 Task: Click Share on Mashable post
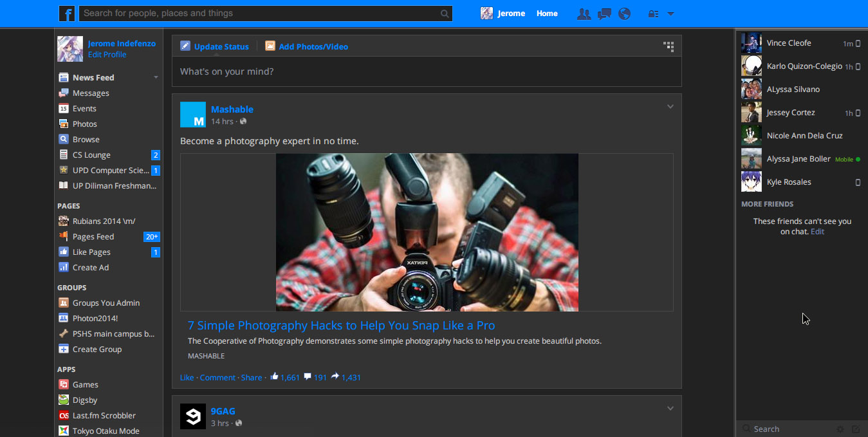coord(252,378)
